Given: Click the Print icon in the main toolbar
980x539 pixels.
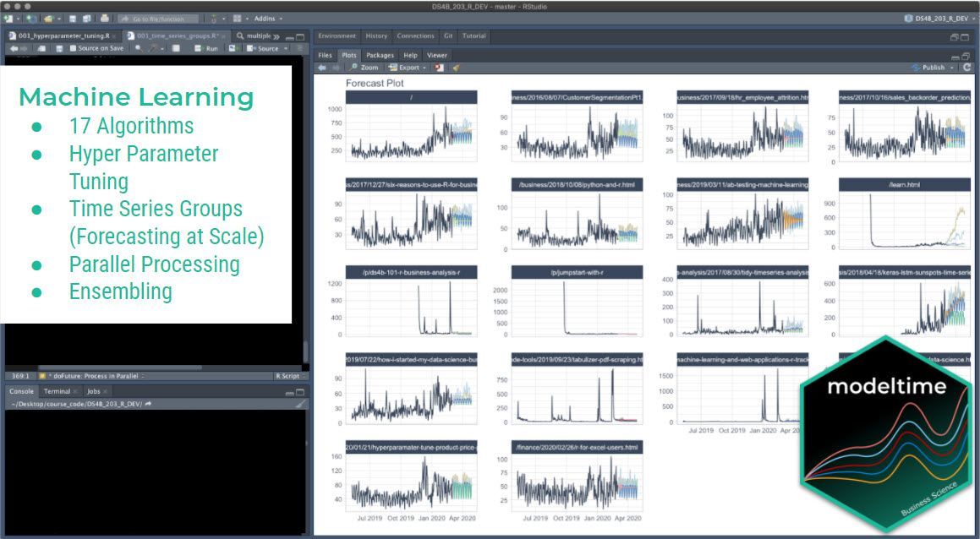Looking at the screenshot, I should pyautogui.click(x=104, y=19).
